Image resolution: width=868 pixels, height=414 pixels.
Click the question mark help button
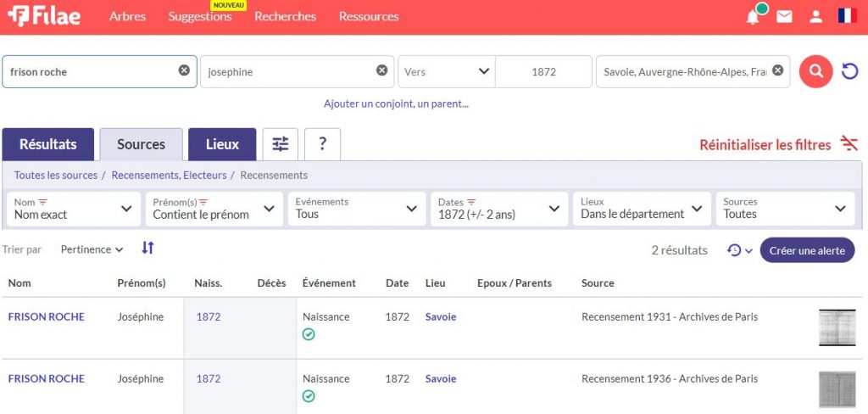pyautogui.click(x=322, y=144)
